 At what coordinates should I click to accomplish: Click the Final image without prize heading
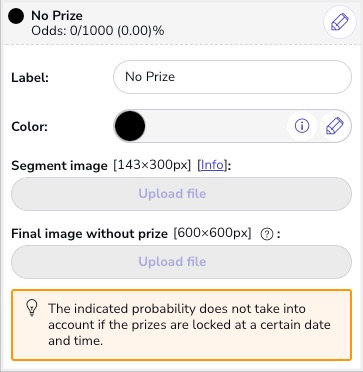tap(89, 234)
